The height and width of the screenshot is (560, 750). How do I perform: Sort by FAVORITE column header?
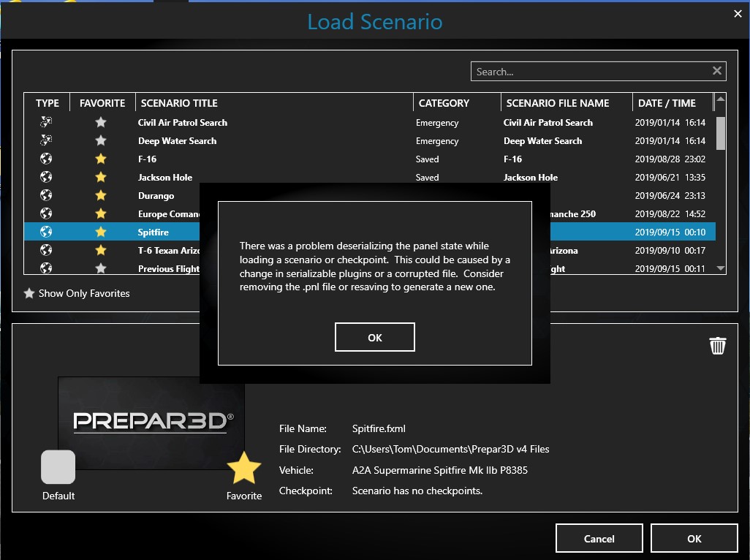click(x=102, y=103)
